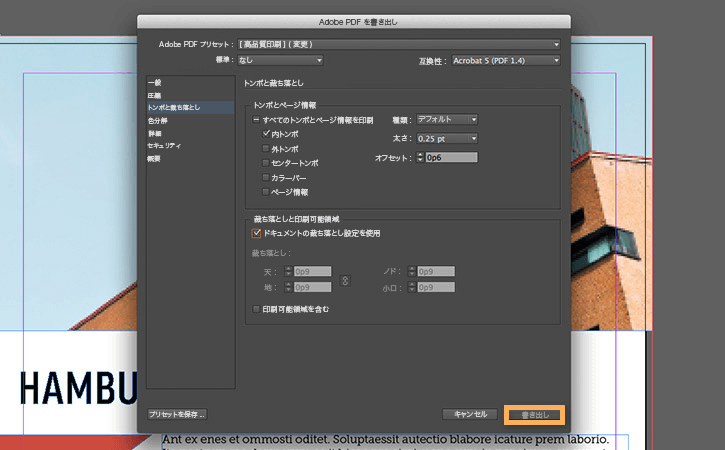Enable 印刷可能領域を含む checkbox
The width and height of the screenshot is (725, 450).
pos(256,309)
